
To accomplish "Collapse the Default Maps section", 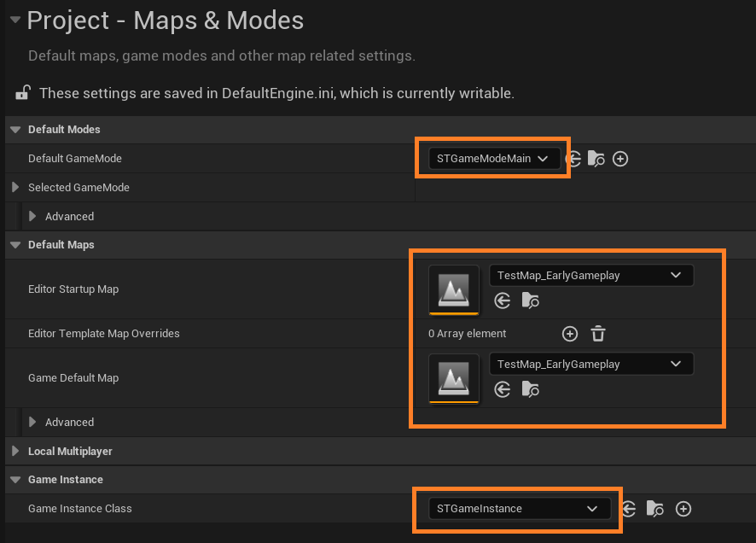I will (15, 245).
